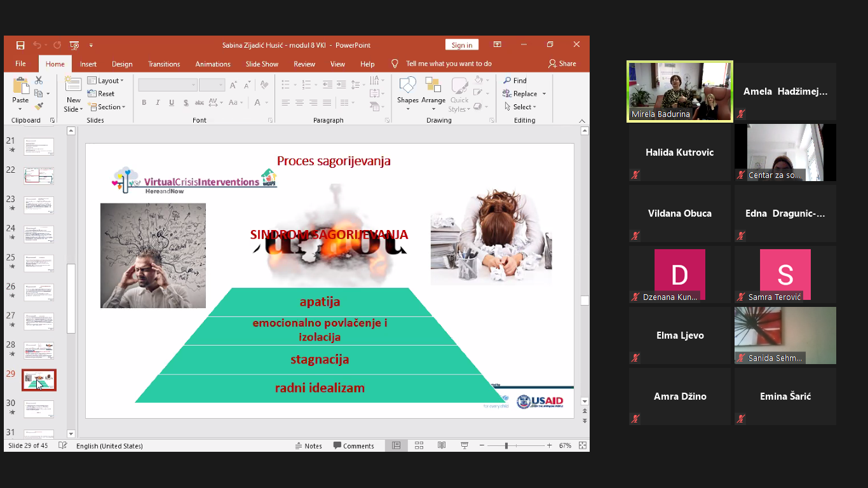Open the Section dropdown menu
Screen dimensions: 868x488
[107, 107]
